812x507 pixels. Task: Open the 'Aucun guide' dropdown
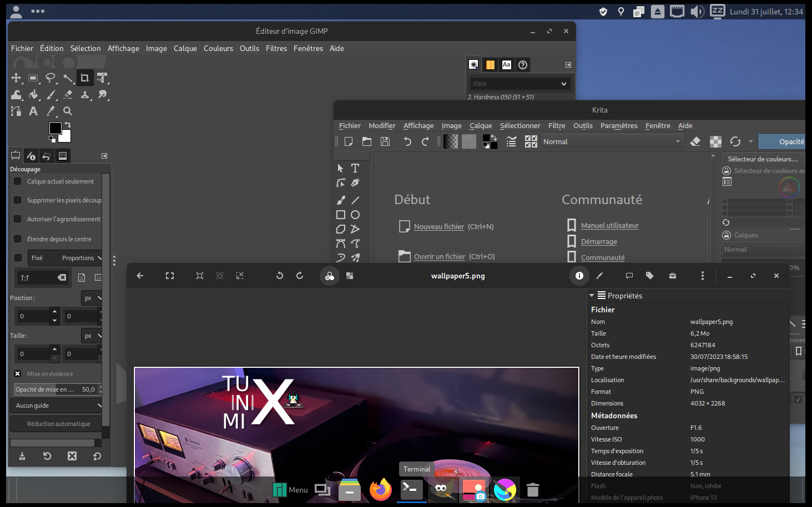pyautogui.click(x=56, y=405)
